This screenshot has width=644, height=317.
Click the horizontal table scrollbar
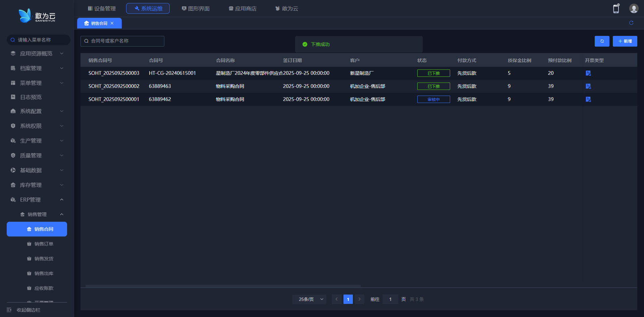coord(223,286)
